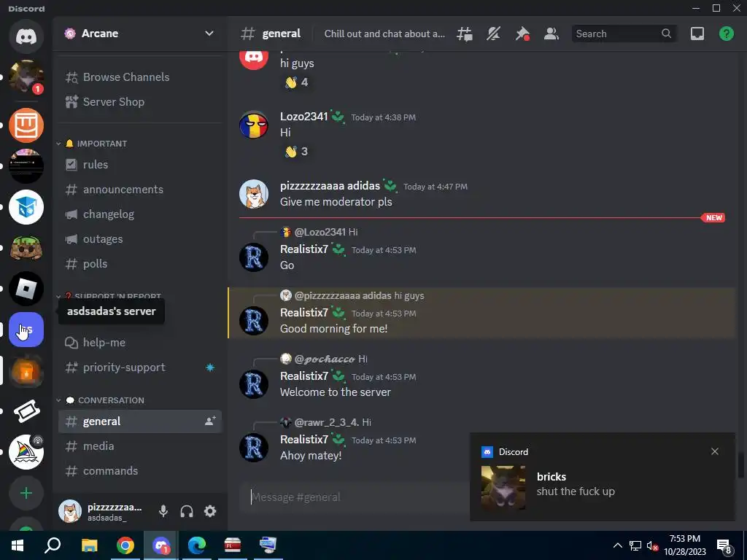Toggle headphones deafen
Image resolution: width=747 pixels, height=560 pixels.
click(x=187, y=511)
